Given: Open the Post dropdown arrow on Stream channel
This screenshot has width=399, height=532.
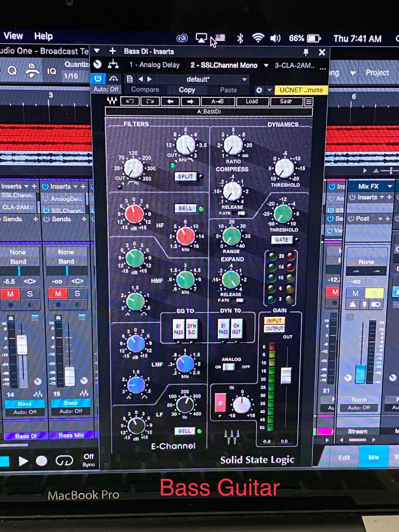Looking at the screenshot, I should click(x=380, y=219).
